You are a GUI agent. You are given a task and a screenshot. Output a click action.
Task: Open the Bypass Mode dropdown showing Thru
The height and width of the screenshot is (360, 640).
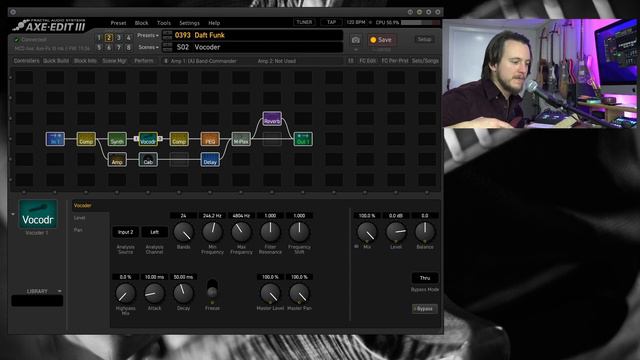pos(425,278)
